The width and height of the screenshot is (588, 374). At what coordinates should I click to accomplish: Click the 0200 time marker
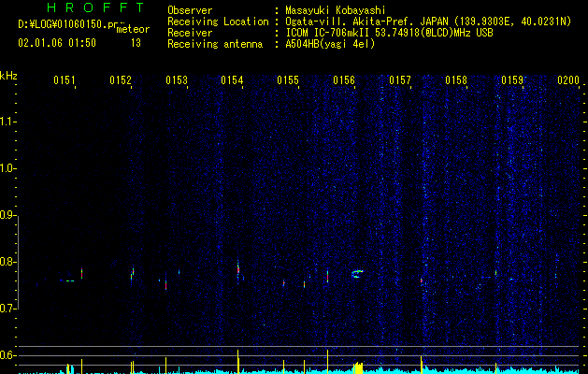(568, 80)
